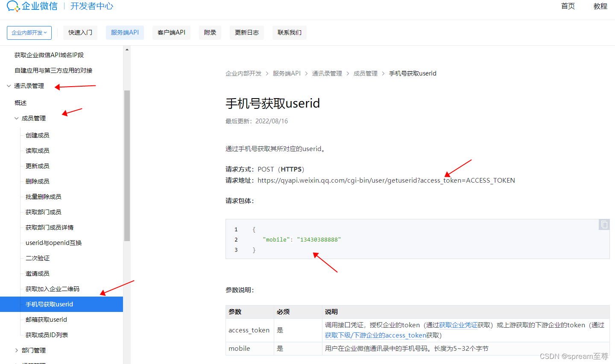Click the mobile value "13430388888" in code
The height and width of the screenshot is (364, 615).
[x=319, y=240]
